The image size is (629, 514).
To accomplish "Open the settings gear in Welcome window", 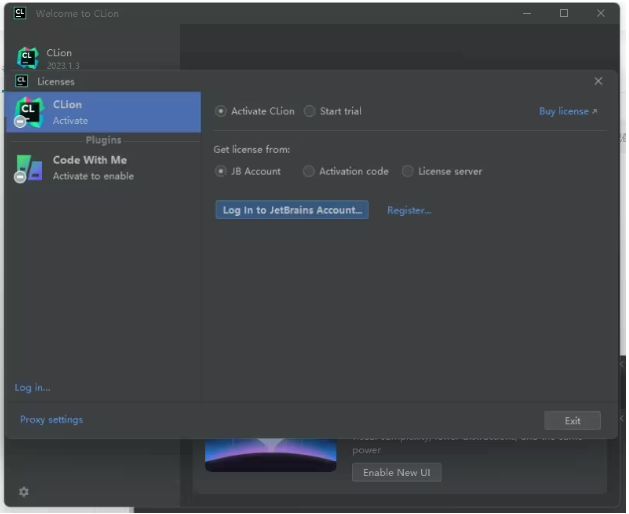I will [x=24, y=492].
